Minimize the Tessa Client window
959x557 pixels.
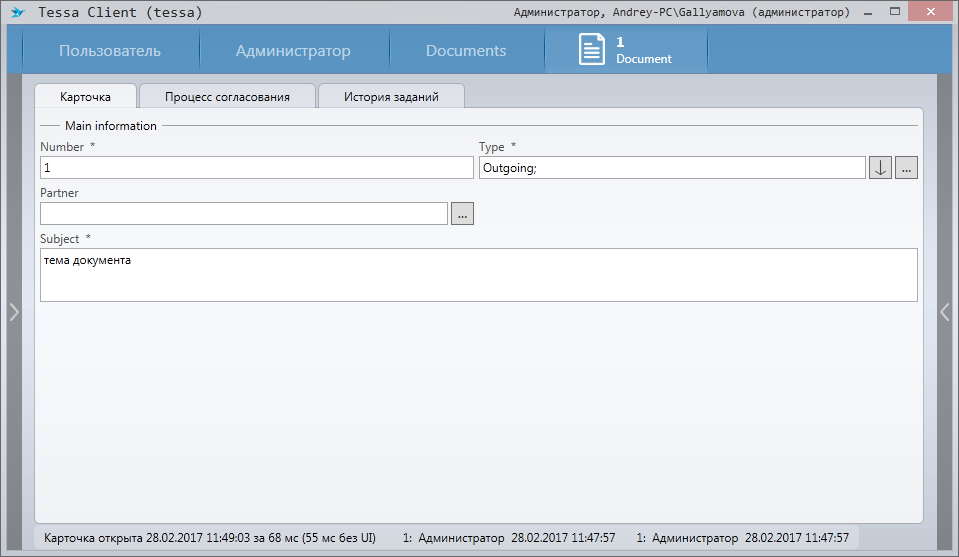[869, 12]
